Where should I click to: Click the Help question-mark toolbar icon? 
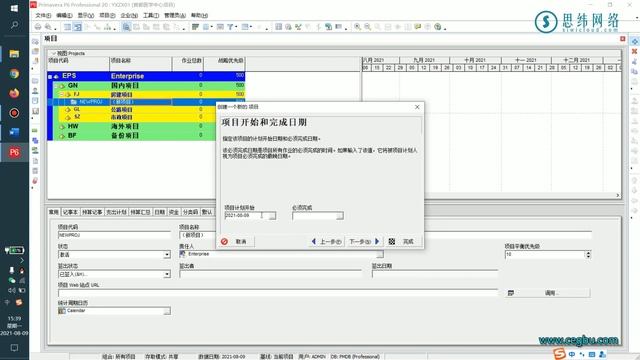438,27
